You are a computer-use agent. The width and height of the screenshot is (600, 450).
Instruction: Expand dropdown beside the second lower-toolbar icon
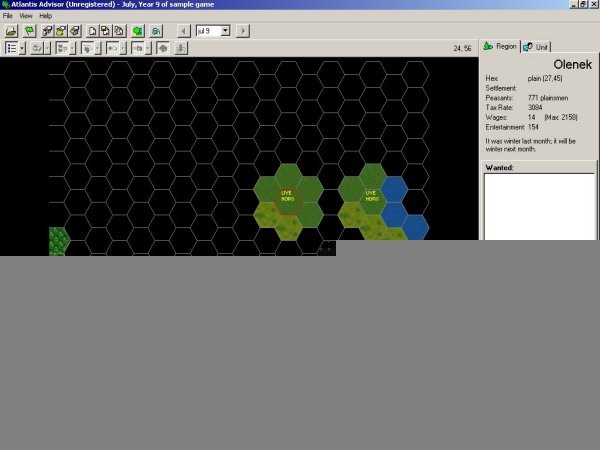pos(47,48)
